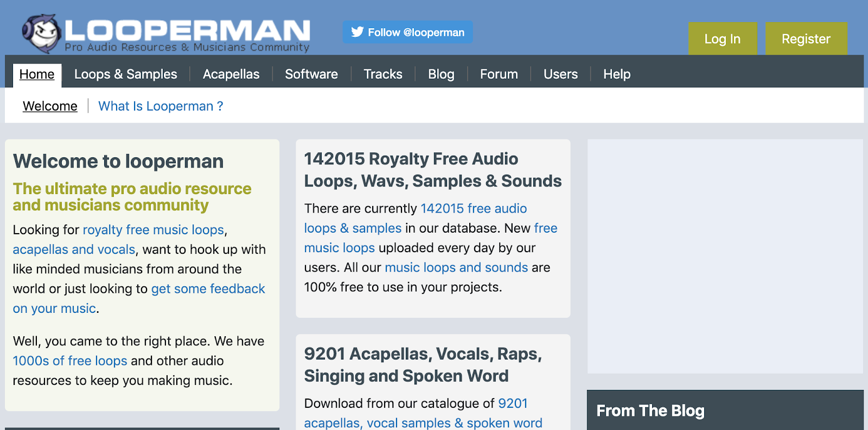Follow @looperman on Twitter
Screen dimensions: 868x430
click(407, 32)
